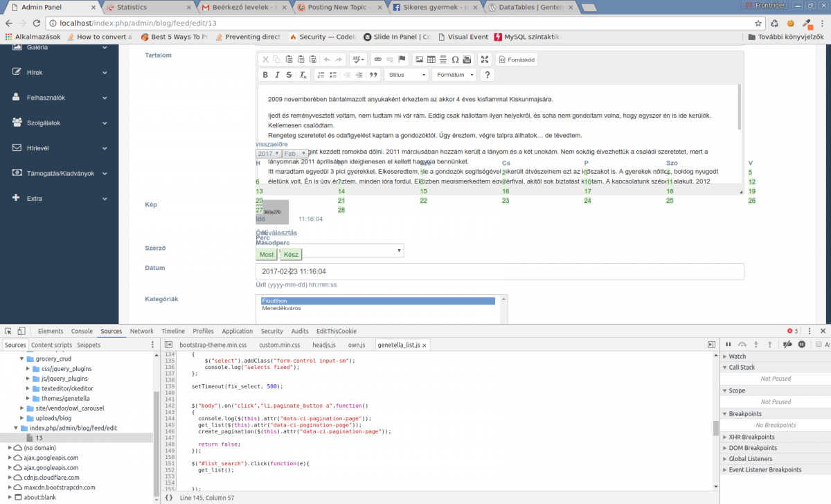Toggle the Async checkbox in debugger
This screenshot has height=504, width=831.
[819, 344]
